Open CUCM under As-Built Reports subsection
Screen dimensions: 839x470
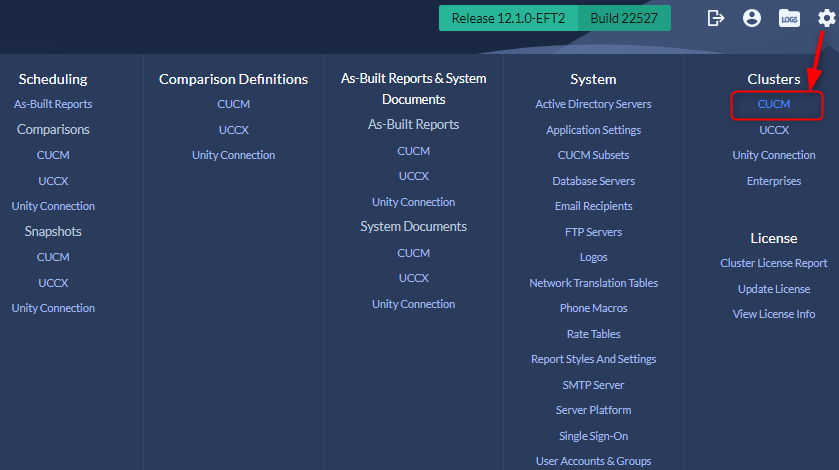(x=413, y=151)
